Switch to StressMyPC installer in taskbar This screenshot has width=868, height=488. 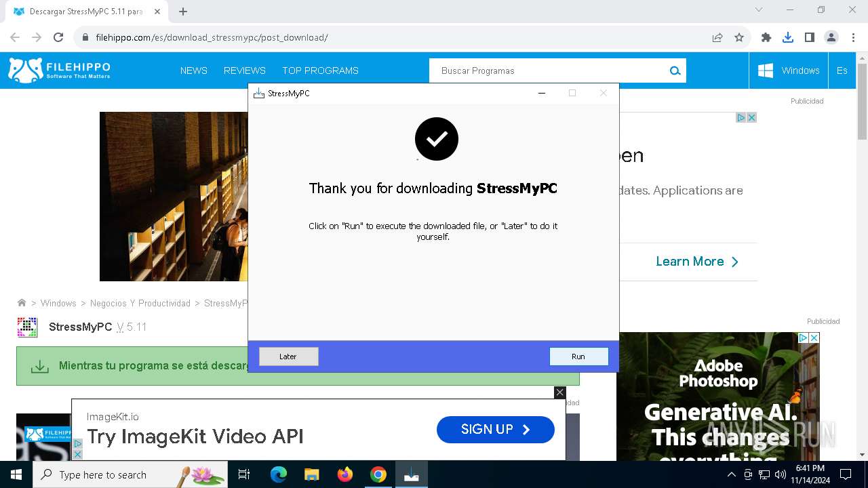pyautogui.click(x=412, y=474)
